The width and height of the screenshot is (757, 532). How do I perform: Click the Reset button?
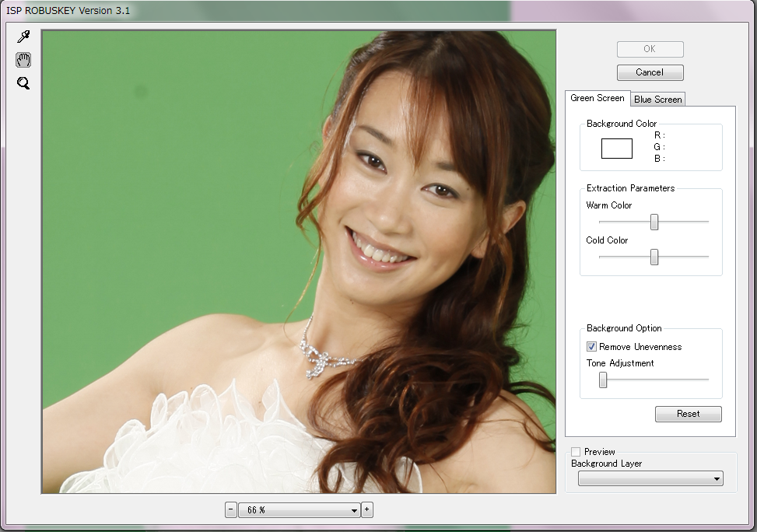point(688,414)
